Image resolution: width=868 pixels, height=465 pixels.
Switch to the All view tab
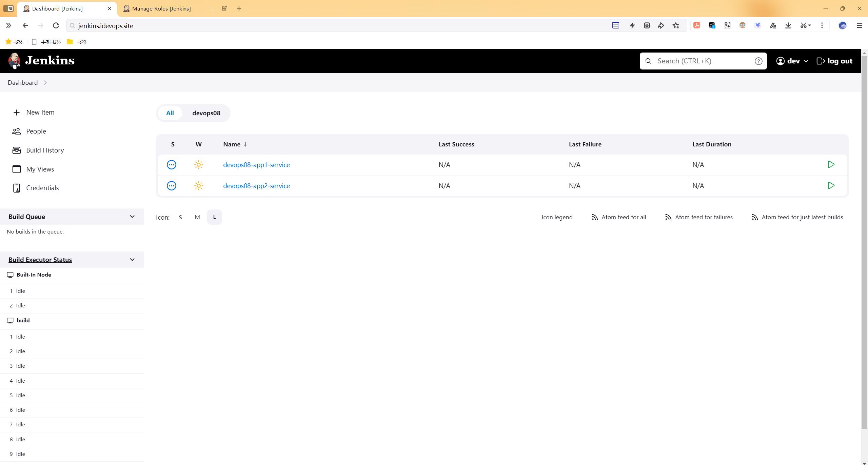[170, 113]
